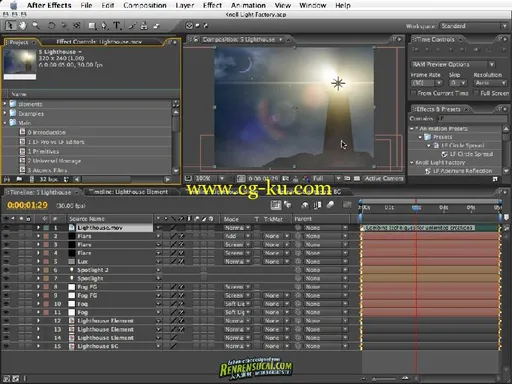Select the Zoom magnifier tool
This screenshot has width=512, height=384.
[36, 25]
